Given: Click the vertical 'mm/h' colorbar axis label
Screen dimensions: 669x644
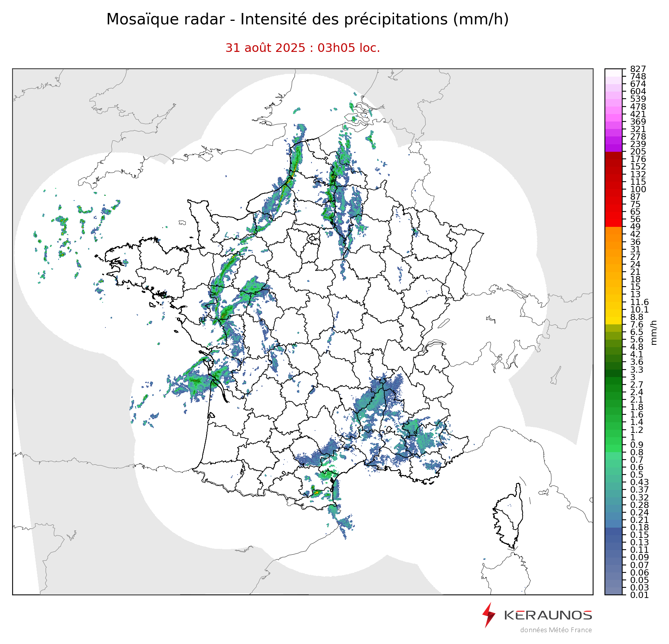Looking at the screenshot, I should tap(654, 332).
